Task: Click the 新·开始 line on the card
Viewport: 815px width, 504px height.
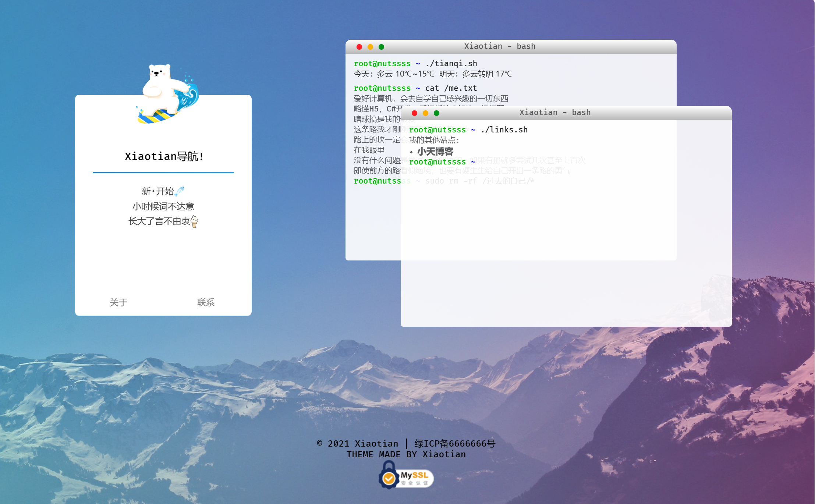Action: (x=163, y=191)
